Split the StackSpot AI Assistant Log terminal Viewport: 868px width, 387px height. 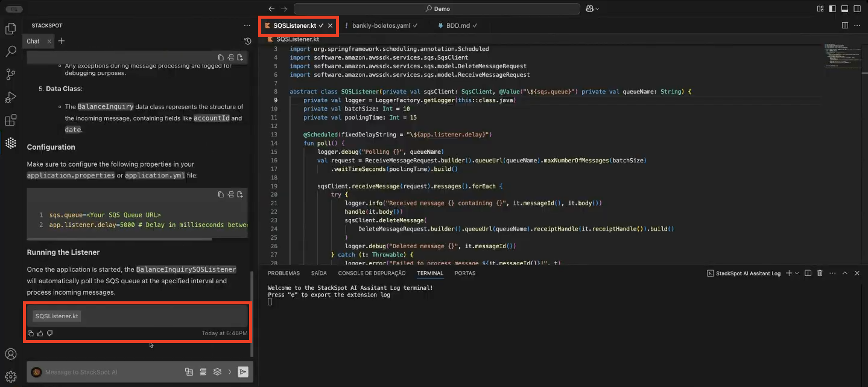click(x=808, y=273)
